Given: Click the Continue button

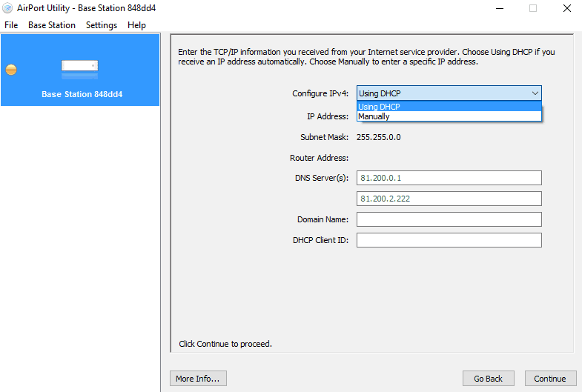Looking at the screenshot, I should click(550, 378).
